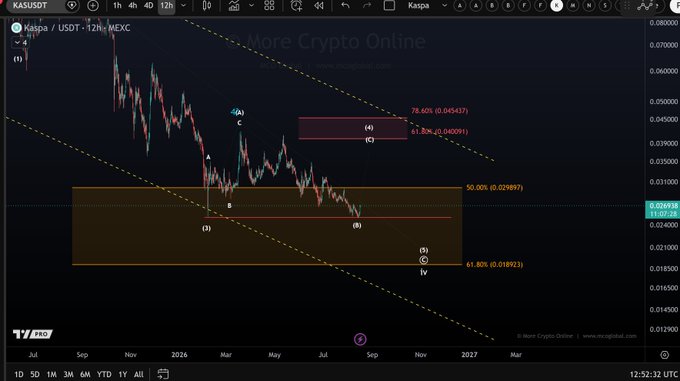Open timezone menu at 12:52:32 UTC
This screenshot has height=381, width=680.
point(654,374)
